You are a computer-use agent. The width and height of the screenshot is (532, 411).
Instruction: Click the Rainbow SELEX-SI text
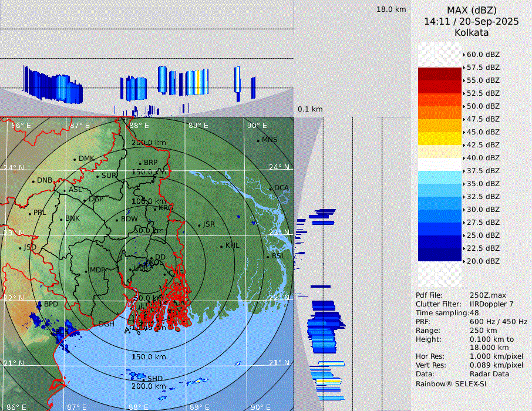451,383
